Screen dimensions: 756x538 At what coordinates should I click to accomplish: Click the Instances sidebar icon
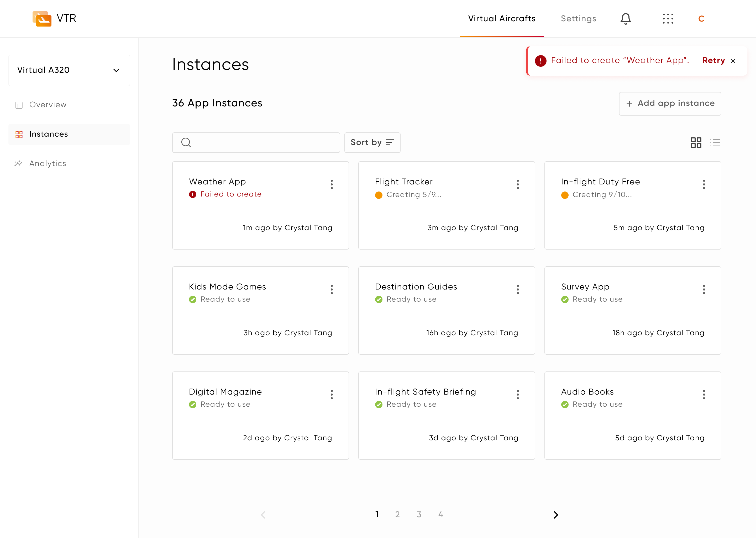pos(19,134)
